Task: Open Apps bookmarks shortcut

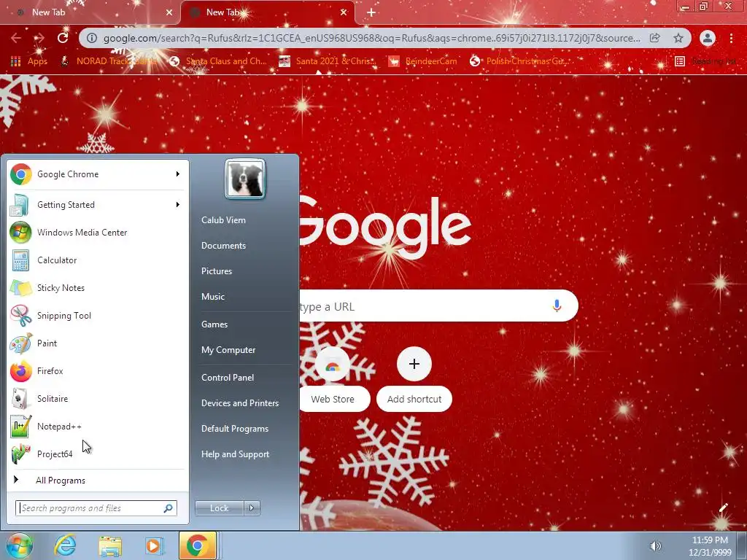Action: (x=29, y=61)
